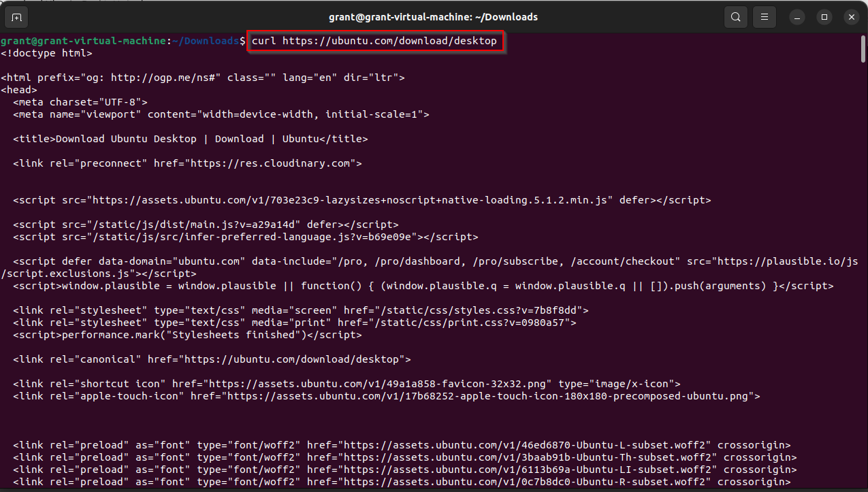This screenshot has height=492, width=868.
Task: Click the highlighted curl command
Action: click(x=375, y=41)
